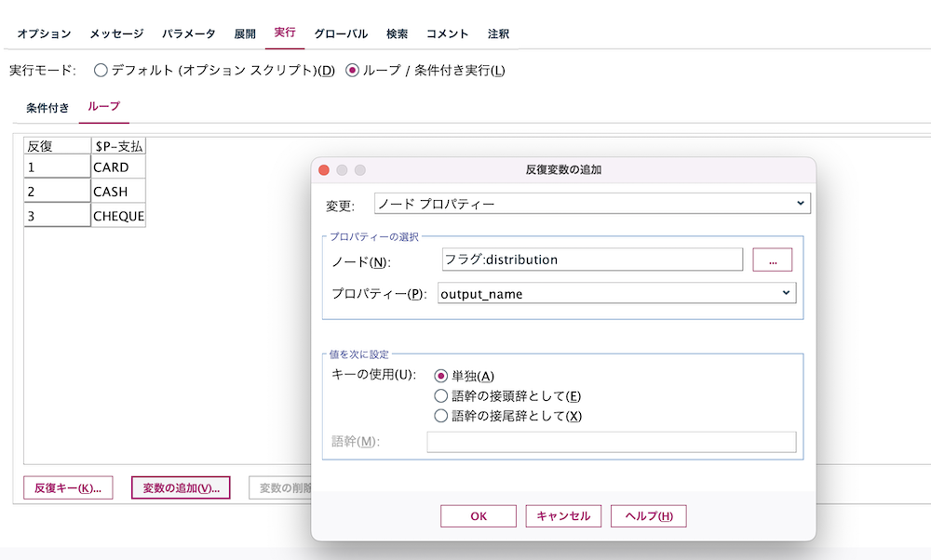This screenshot has width=931, height=560.
Task: Open the コメント tab
Action: pyautogui.click(x=447, y=33)
